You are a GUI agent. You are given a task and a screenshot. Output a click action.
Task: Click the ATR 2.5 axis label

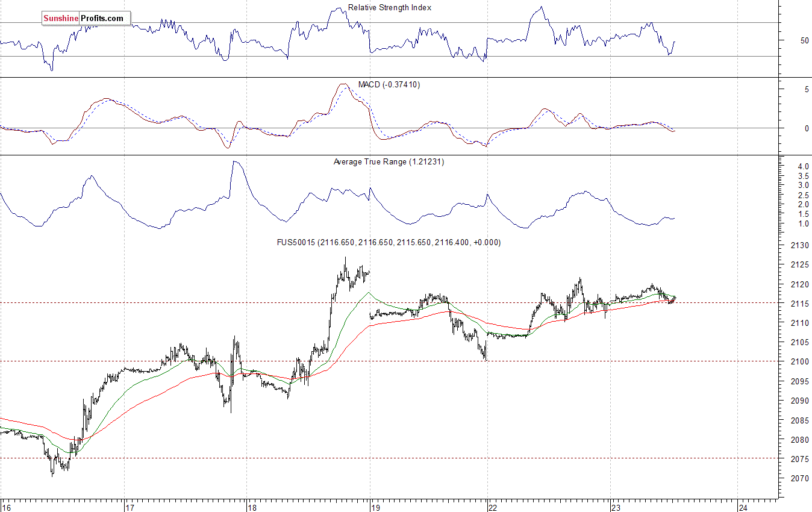803,195
